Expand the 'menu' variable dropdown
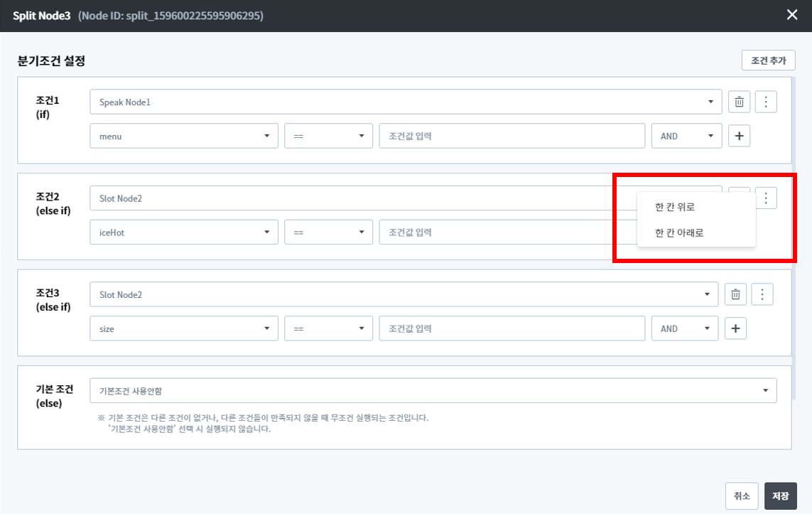The image size is (812, 514). coord(183,136)
